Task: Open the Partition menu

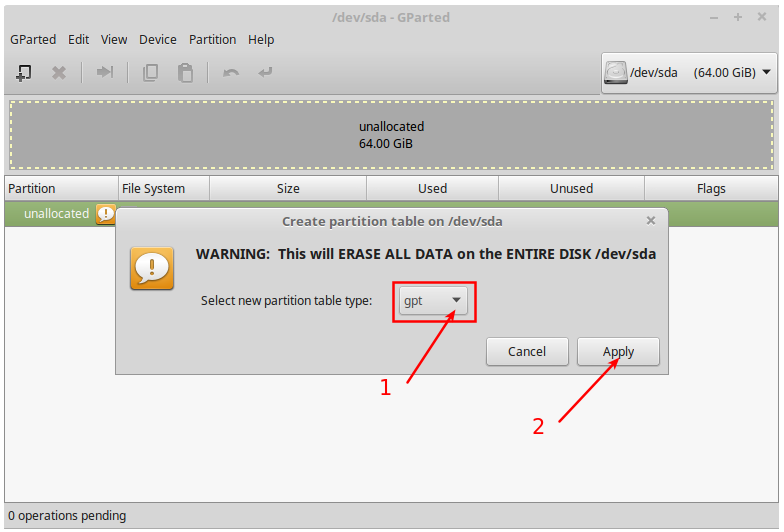Action: pos(212,40)
